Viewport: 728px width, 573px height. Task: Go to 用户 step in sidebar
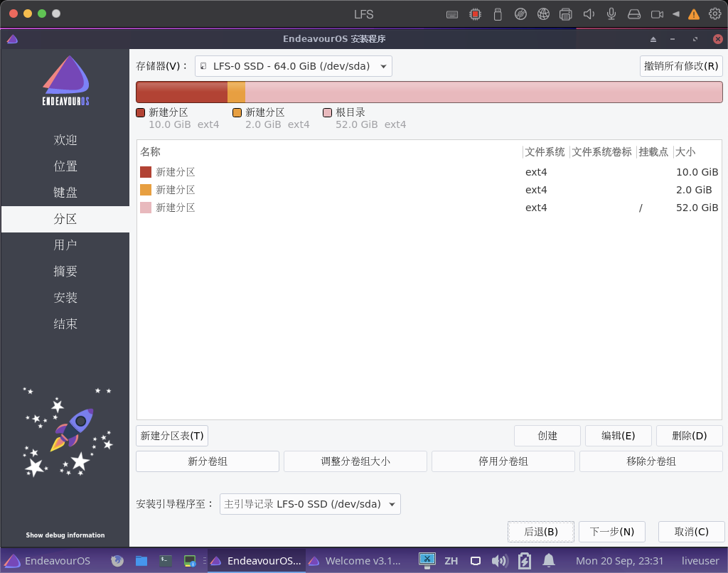pos(65,245)
